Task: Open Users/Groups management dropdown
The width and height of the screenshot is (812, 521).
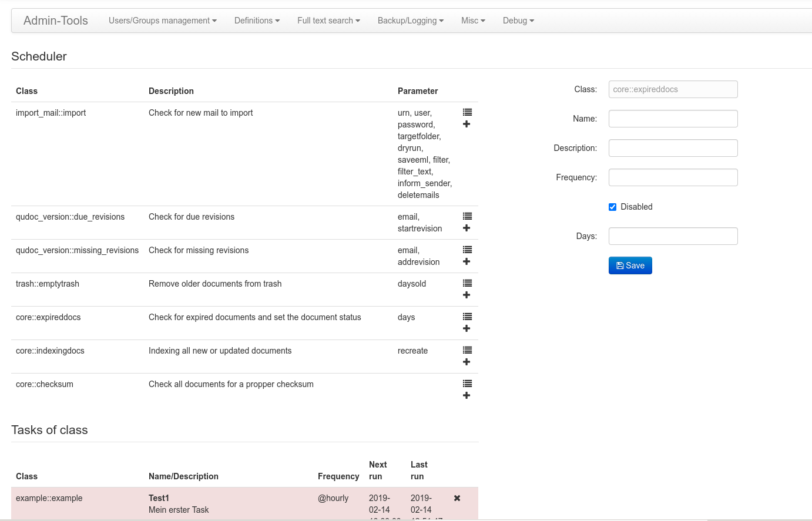Action: 162,21
